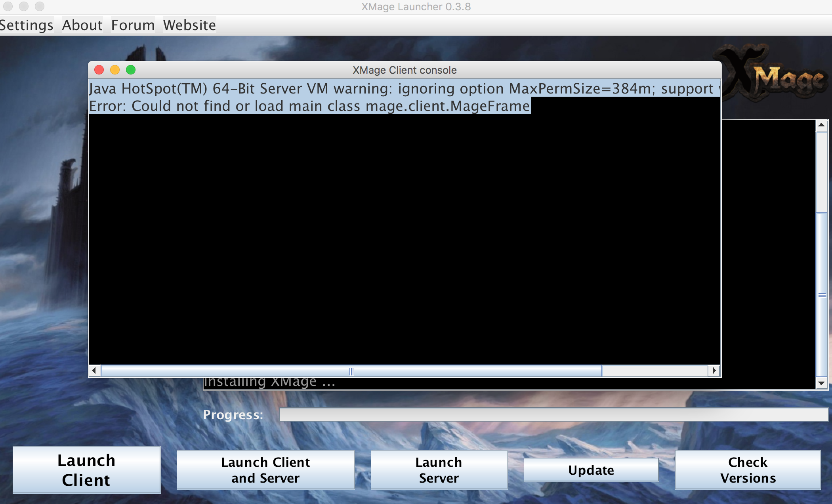Open the Settings menu
The width and height of the screenshot is (832, 504).
[x=26, y=25]
